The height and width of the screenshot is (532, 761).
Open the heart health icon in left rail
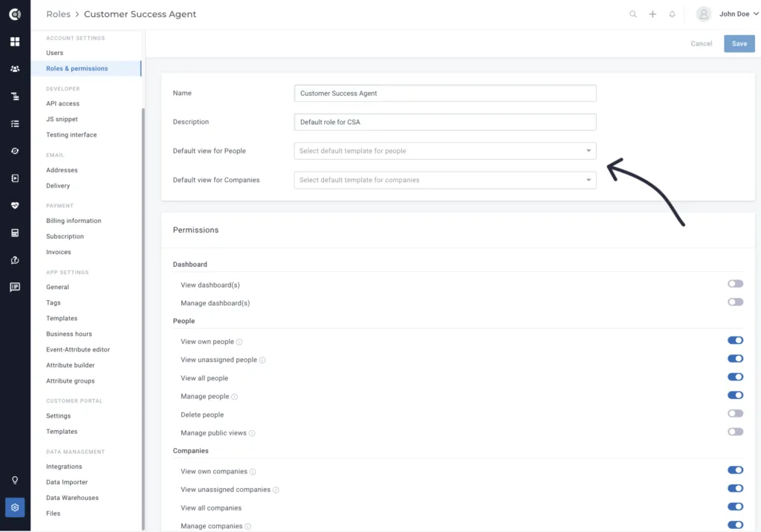(x=15, y=205)
